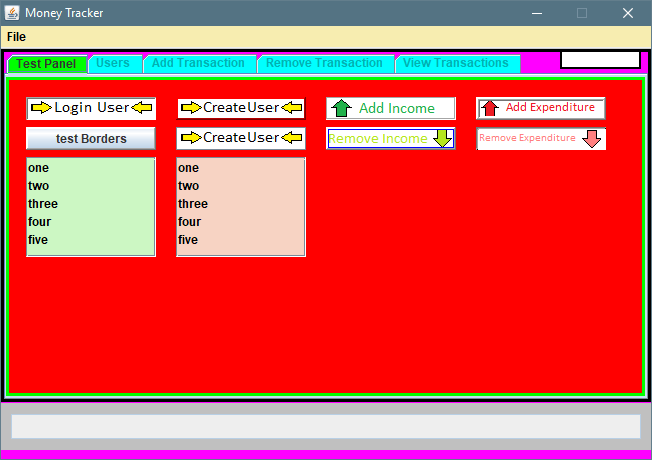Click the Login User button

click(91, 108)
